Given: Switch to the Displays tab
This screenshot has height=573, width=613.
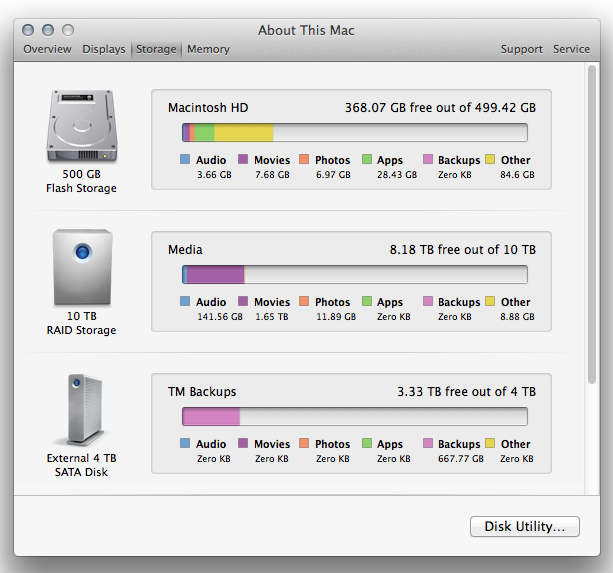Looking at the screenshot, I should click(x=104, y=49).
